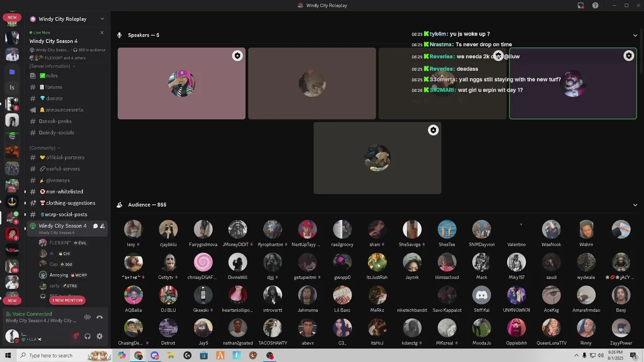Collapse the Speakers section
This screenshot has height=362, width=644.
(635, 35)
